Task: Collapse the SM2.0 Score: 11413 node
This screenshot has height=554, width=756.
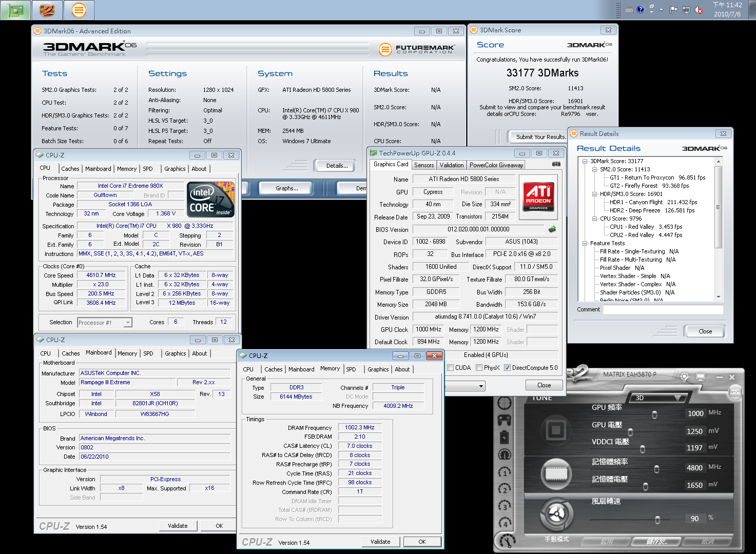Action: [x=595, y=169]
